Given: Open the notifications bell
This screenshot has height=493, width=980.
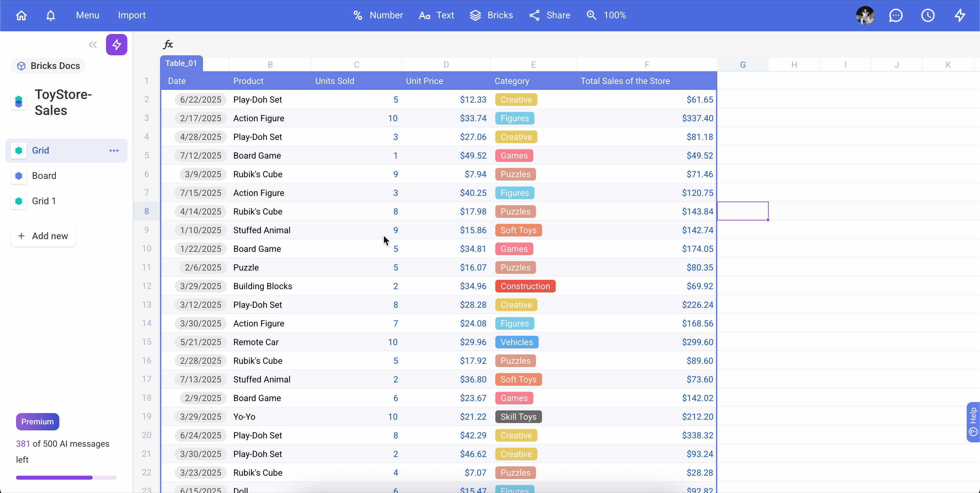Looking at the screenshot, I should click(51, 15).
